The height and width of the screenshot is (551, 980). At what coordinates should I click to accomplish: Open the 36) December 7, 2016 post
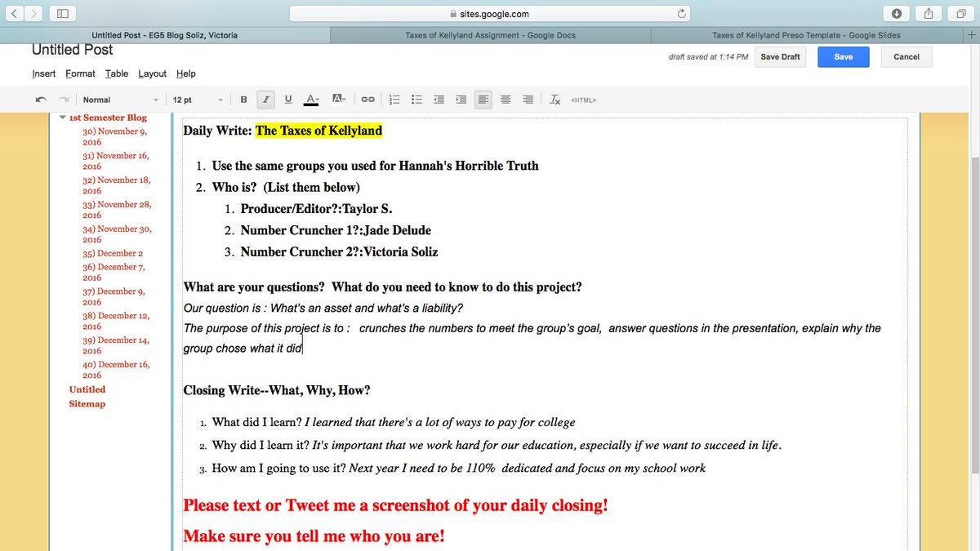(114, 272)
